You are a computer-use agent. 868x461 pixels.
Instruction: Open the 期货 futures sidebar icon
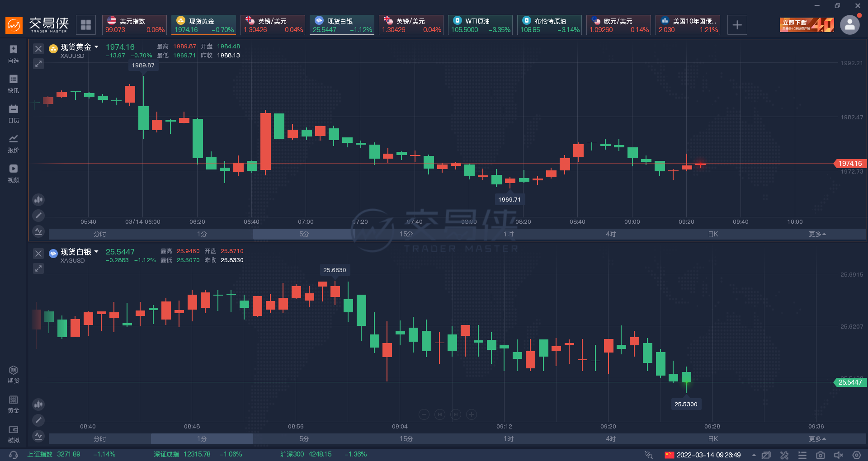(14, 374)
